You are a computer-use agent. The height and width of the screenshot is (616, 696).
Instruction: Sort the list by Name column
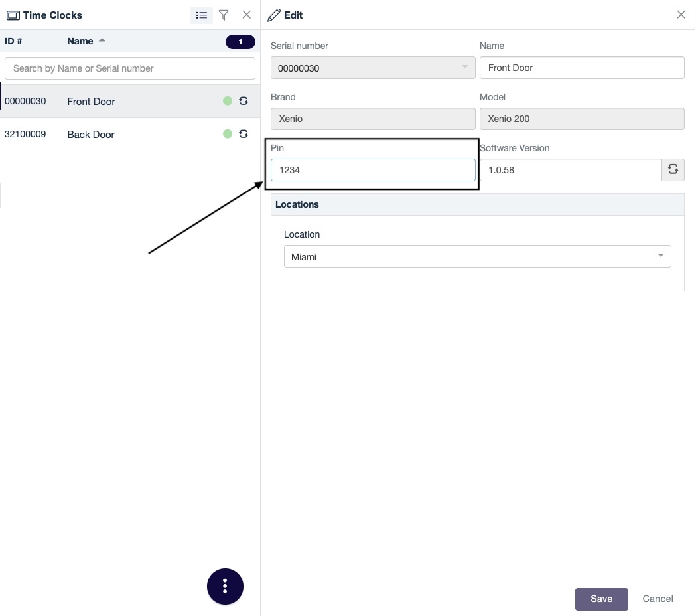point(80,41)
